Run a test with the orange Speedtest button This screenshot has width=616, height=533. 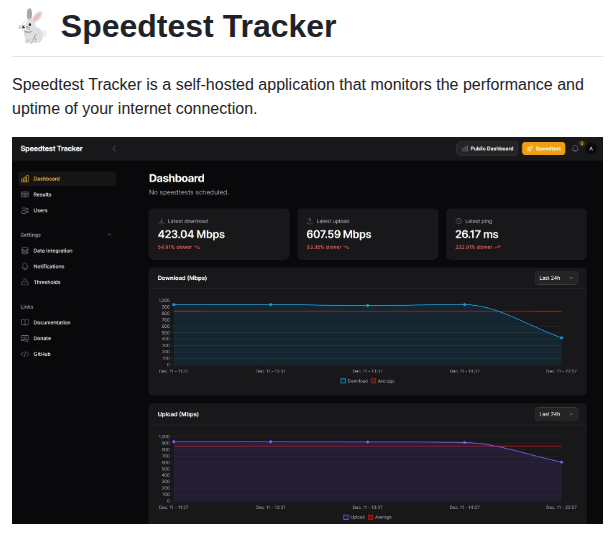544,148
